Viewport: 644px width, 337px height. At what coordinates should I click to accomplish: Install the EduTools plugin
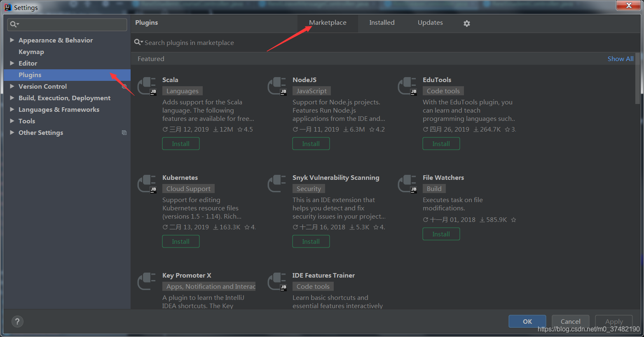tap(441, 144)
